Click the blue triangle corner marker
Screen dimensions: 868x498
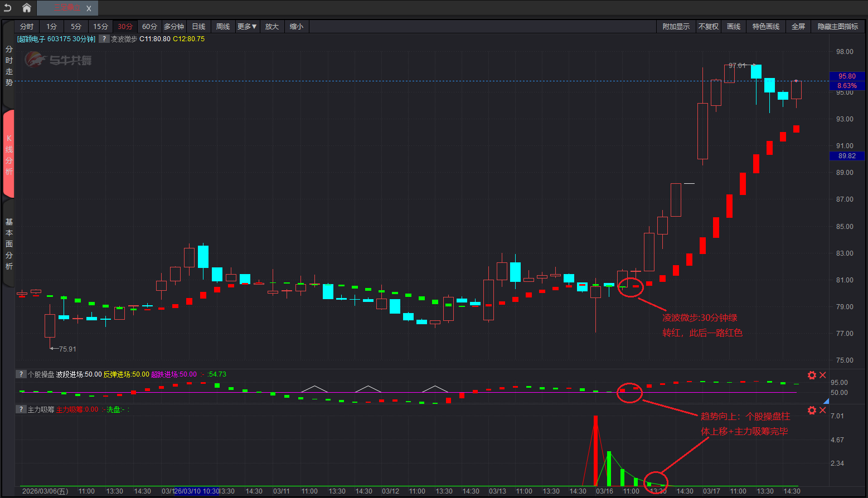pos(826,401)
